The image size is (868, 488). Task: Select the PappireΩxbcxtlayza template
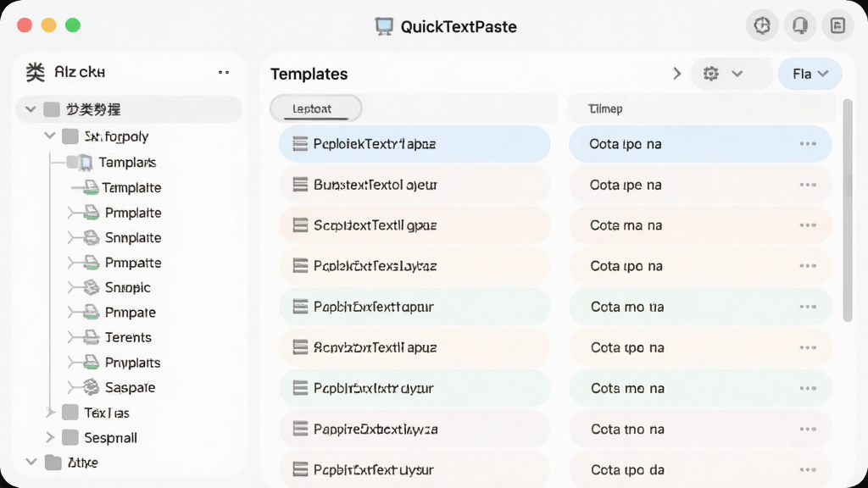tap(415, 430)
